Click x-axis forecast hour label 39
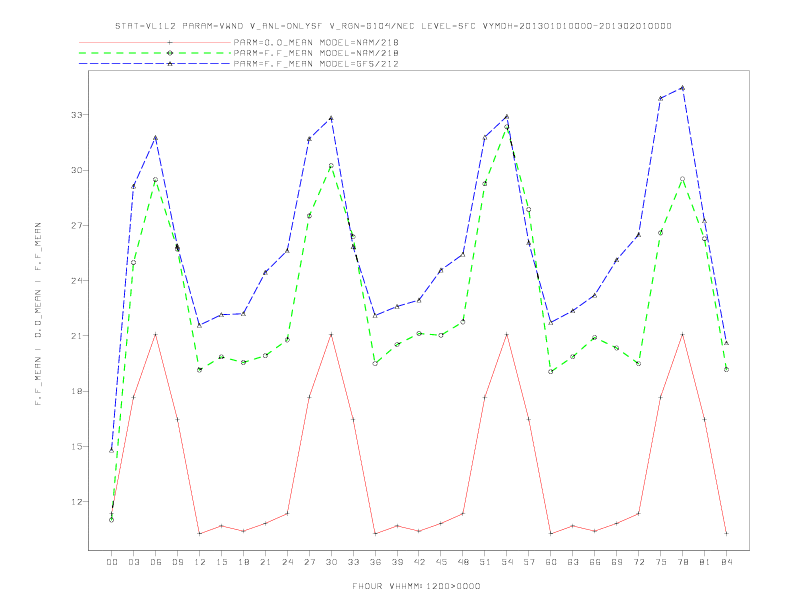This screenshot has width=792, height=612. (397, 562)
